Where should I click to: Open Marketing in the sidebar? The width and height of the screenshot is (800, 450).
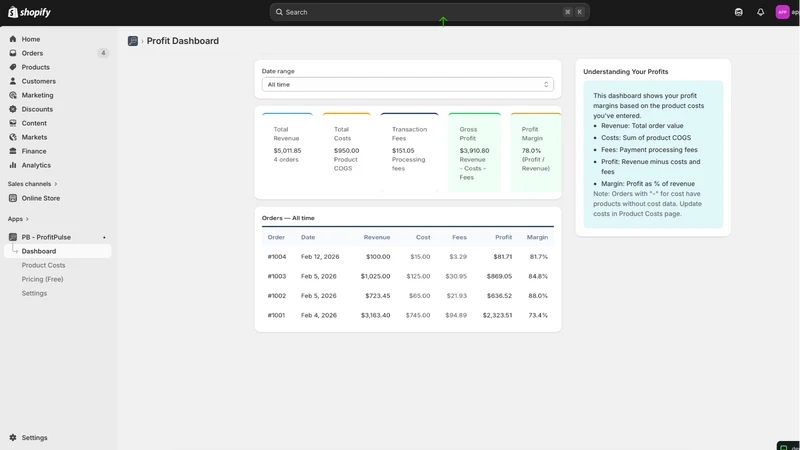(37, 95)
